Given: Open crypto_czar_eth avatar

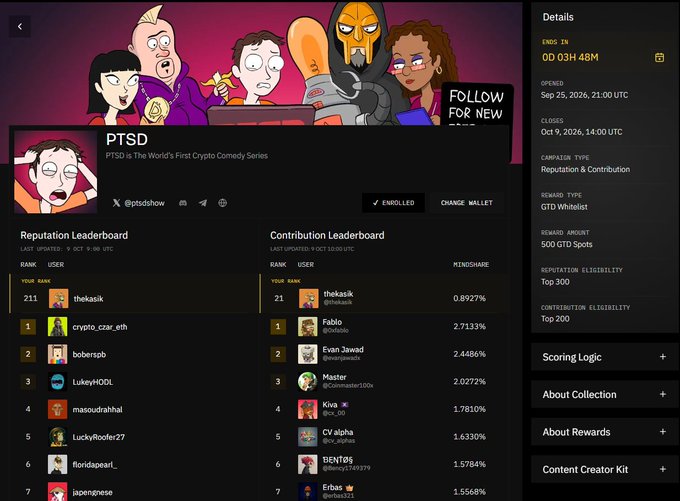Looking at the screenshot, I should (x=58, y=327).
